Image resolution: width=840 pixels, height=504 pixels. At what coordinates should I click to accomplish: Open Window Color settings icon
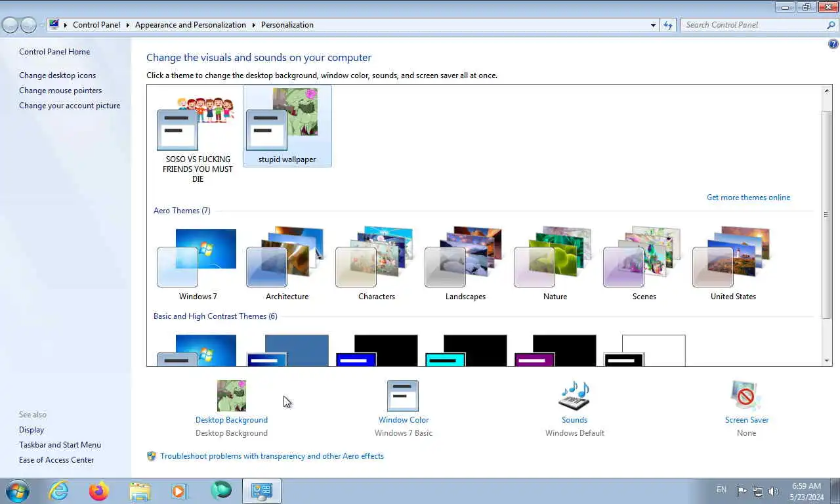click(403, 396)
